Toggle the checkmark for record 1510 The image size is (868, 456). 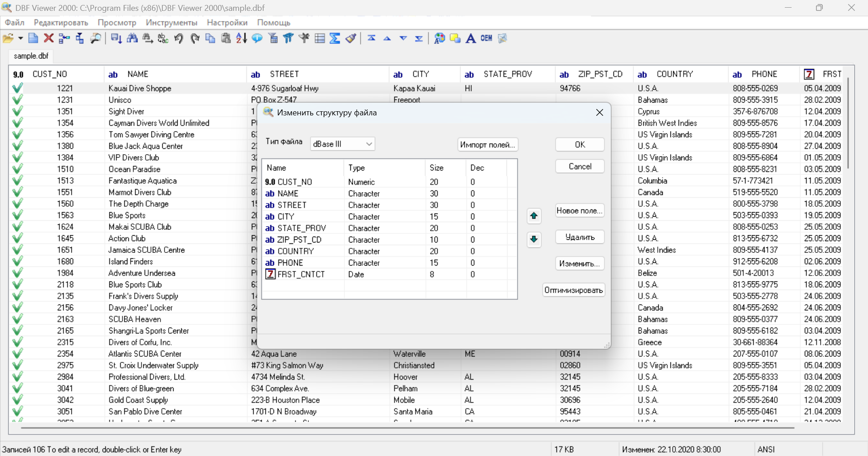click(x=17, y=169)
